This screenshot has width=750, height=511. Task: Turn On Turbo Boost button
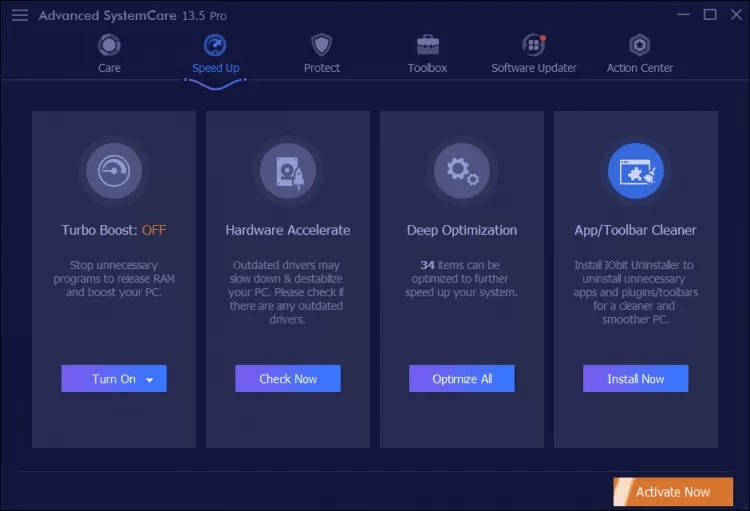pyautogui.click(x=114, y=378)
